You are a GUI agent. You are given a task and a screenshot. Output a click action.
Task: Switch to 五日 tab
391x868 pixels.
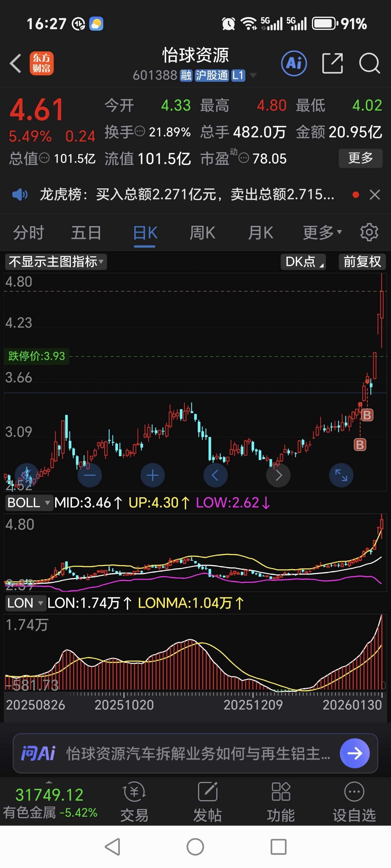tap(86, 233)
